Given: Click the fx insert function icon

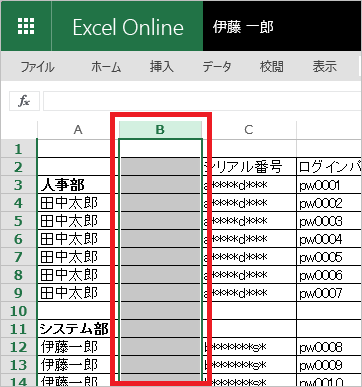Looking at the screenshot, I should [24, 101].
